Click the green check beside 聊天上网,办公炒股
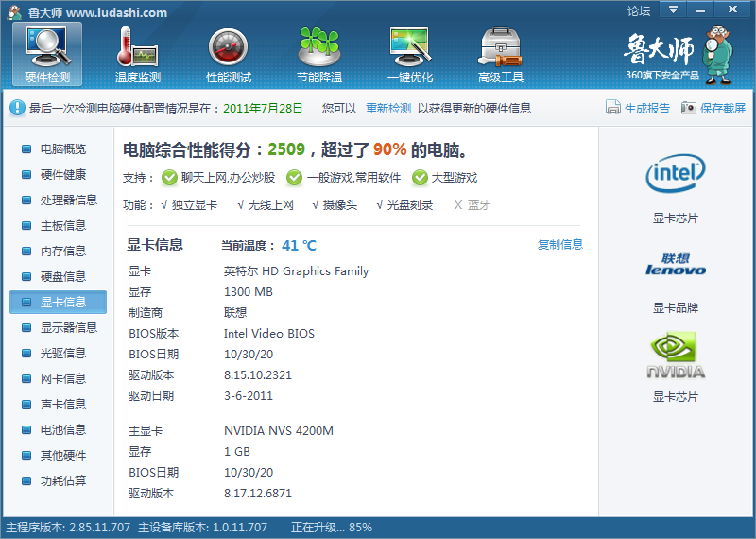This screenshot has width=756, height=539. (x=169, y=178)
